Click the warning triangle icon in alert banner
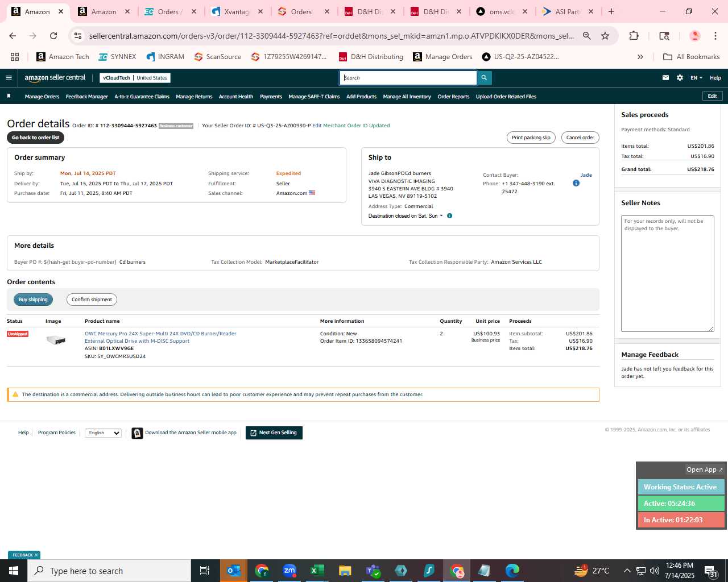728x582 pixels. point(15,394)
